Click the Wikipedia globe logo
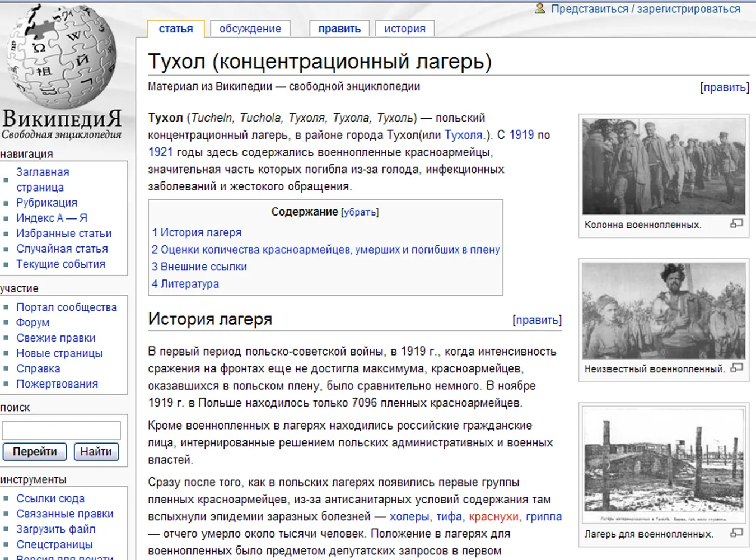 (62, 56)
